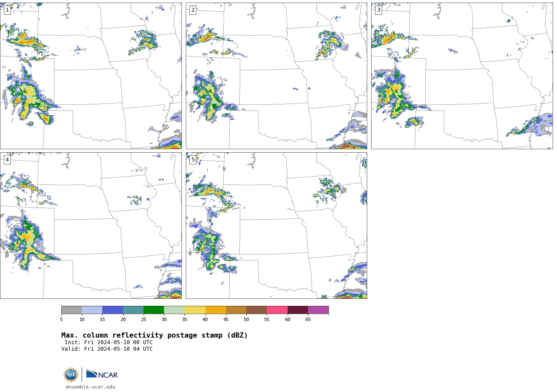This screenshot has height=392, width=557.
Task: Open ensemble member 4 reflectivity panel
Action: pos(91,225)
